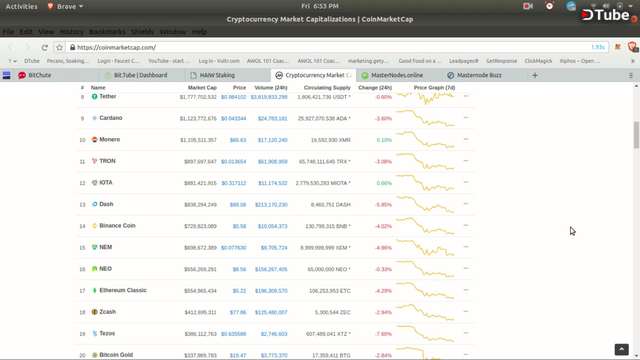Click the Monero coin logo
640x360 pixels.
pyautogui.click(x=94, y=140)
